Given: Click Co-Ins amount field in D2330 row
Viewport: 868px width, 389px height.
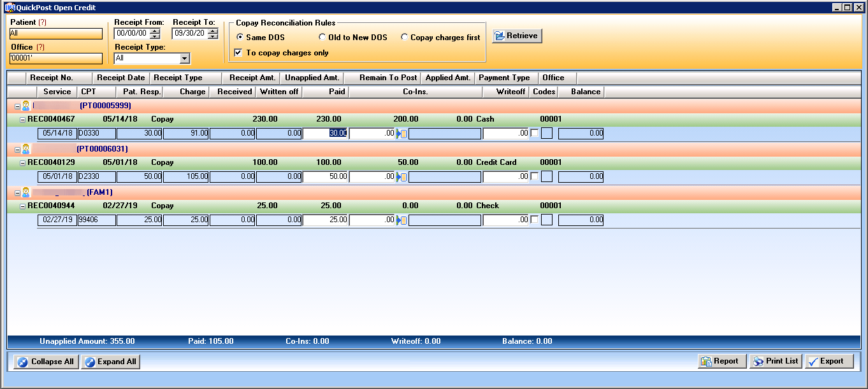Looking at the screenshot, I should [x=373, y=176].
